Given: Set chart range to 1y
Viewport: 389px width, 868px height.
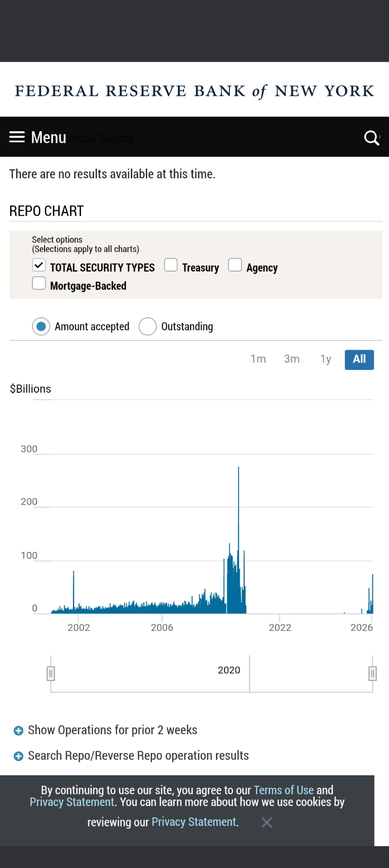Looking at the screenshot, I should tap(326, 359).
